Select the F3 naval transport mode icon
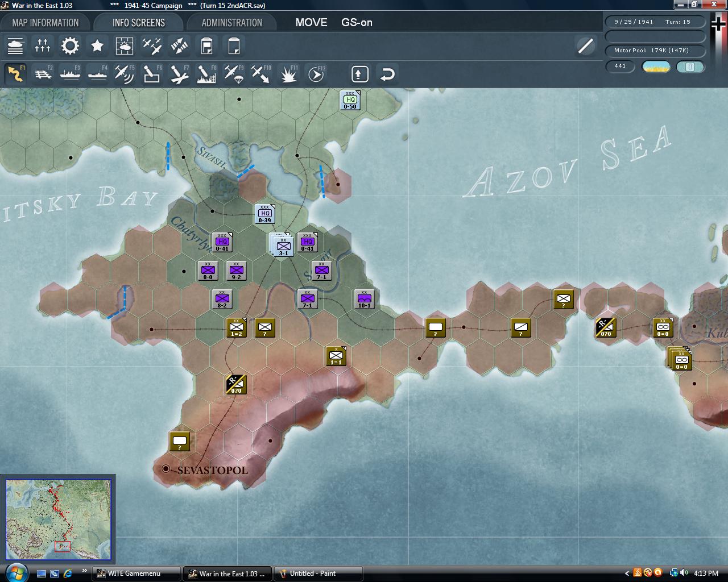This screenshot has height=582, width=728. point(70,74)
